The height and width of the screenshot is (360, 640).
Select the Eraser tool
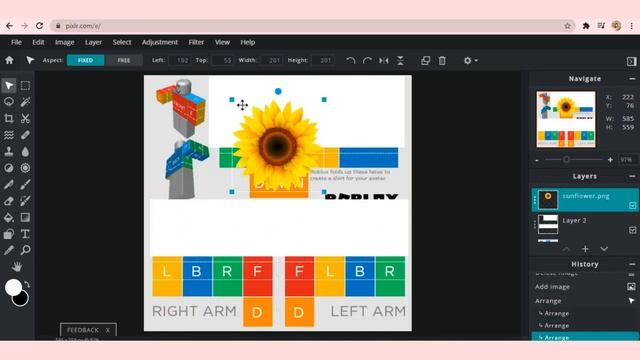(x=9, y=201)
